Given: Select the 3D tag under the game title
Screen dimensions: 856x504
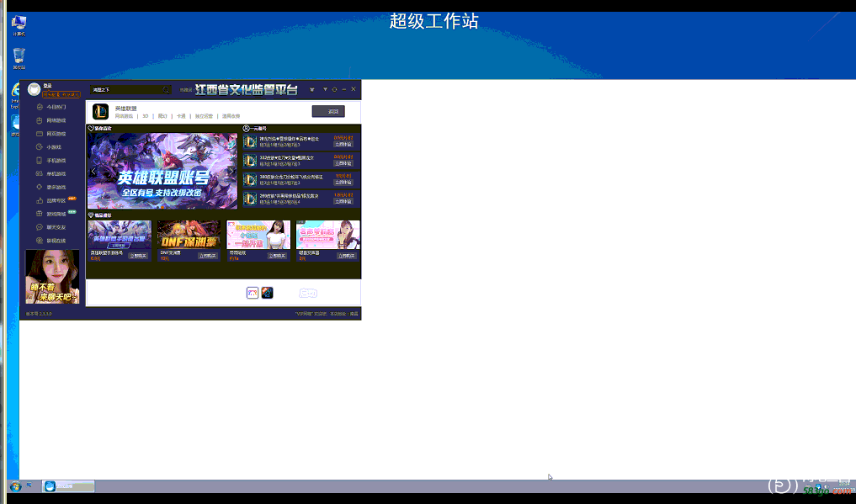Looking at the screenshot, I should (x=146, y=116).
